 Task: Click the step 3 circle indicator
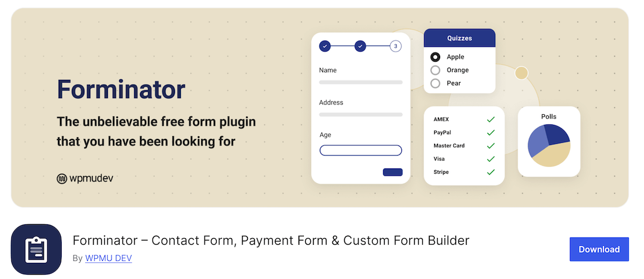point(396,46)
